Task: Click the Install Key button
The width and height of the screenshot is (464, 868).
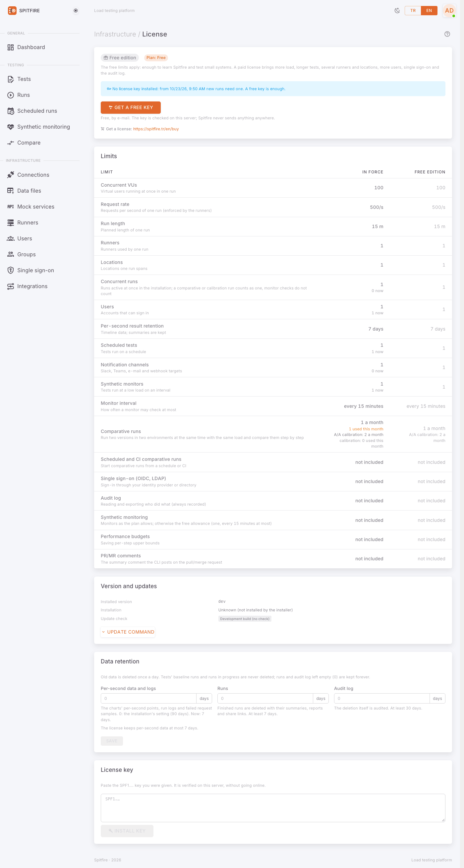Action: pos(127,831)
